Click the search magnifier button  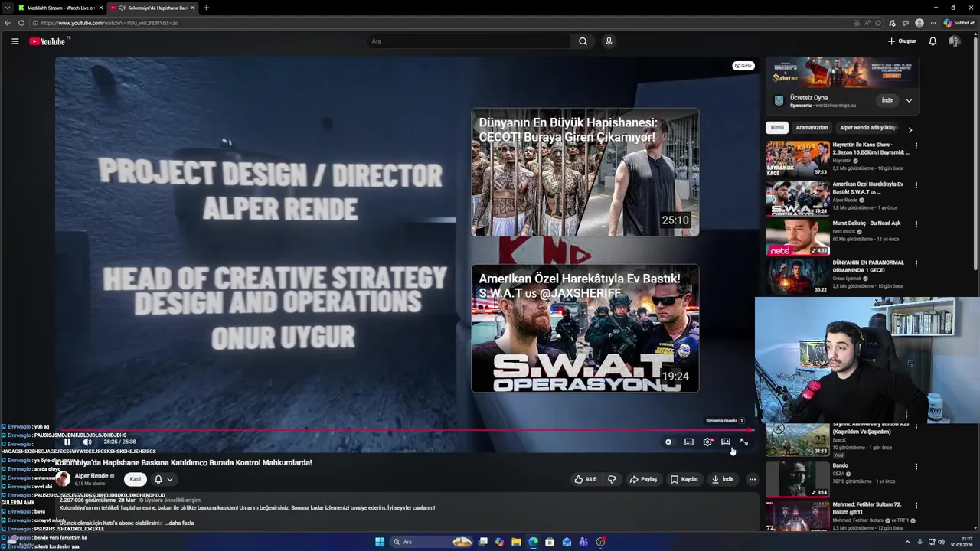583,41
